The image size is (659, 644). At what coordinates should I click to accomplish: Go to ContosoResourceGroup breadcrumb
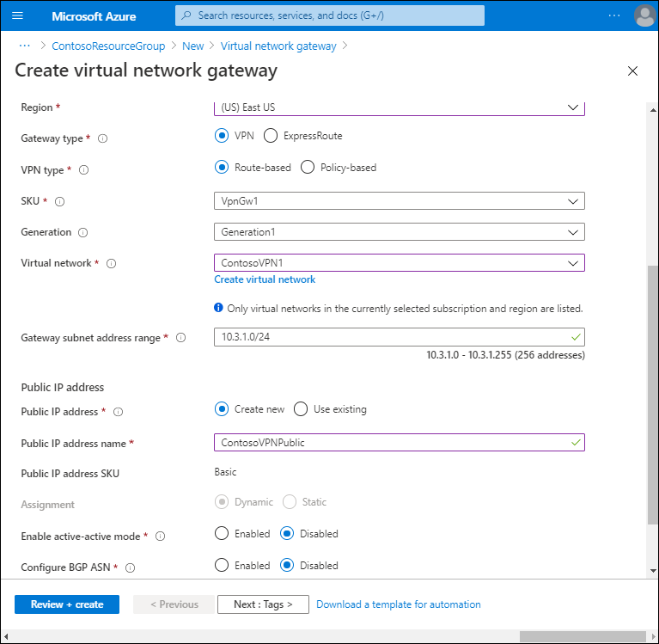point(108,46)
